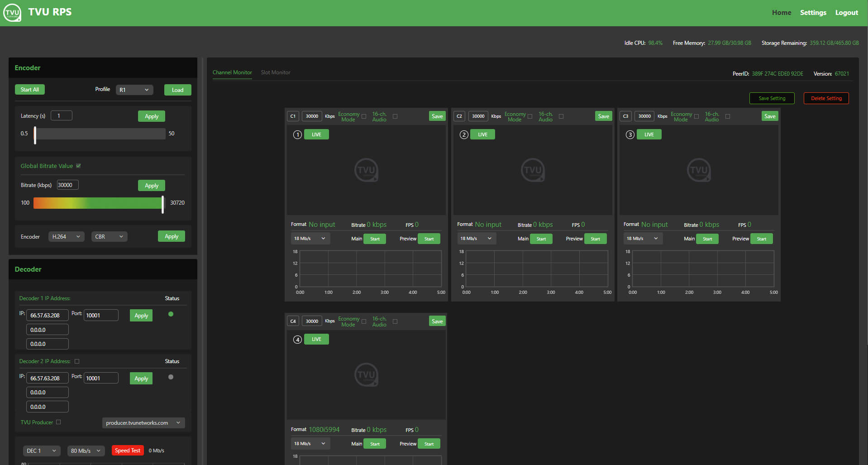Enable 16-ch. Audio for channel C2

[x=561, y=116]
